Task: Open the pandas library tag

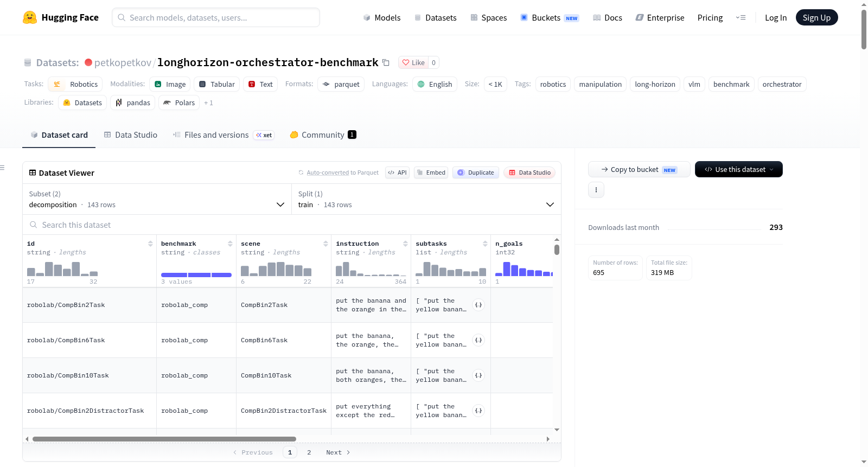Action: (x=133, y=103)
